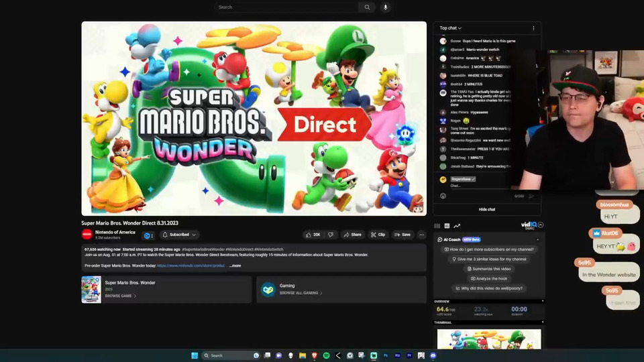Screen dimensions: 644x362
Task: Open Nintendo of America channel avatar
Action: click(87, 235)
